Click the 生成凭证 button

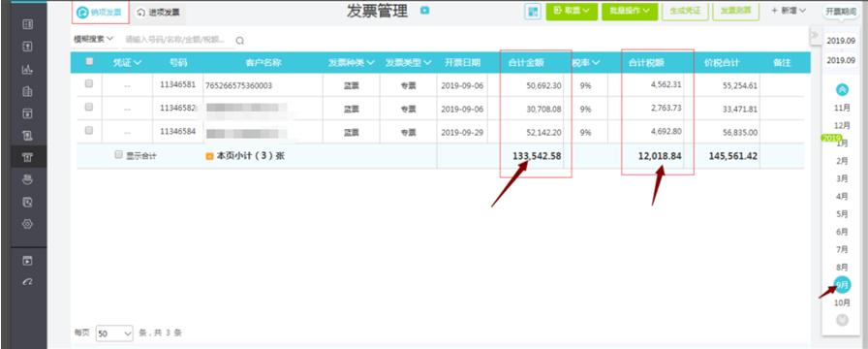coord(685,11)
